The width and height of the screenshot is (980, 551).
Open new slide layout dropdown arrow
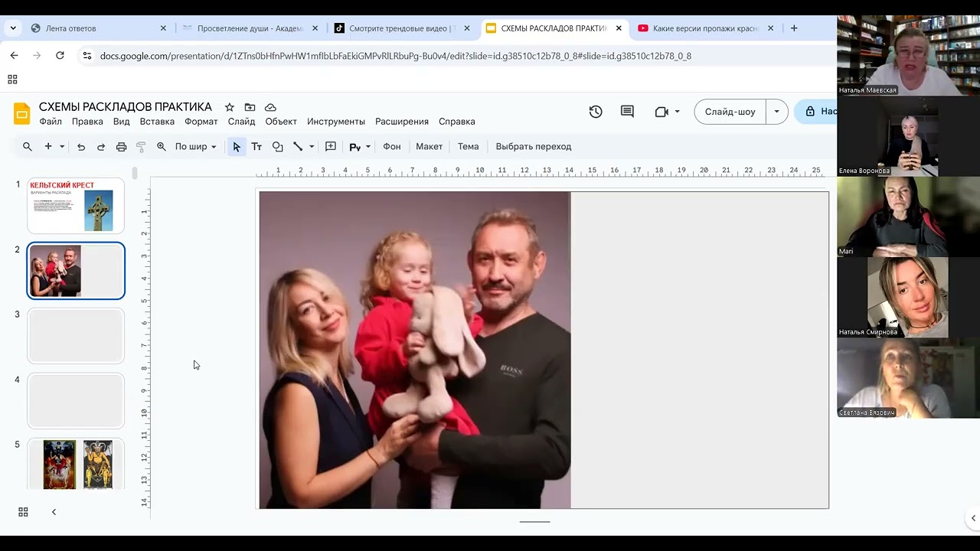pyautogui.click(x=62, y=147)
